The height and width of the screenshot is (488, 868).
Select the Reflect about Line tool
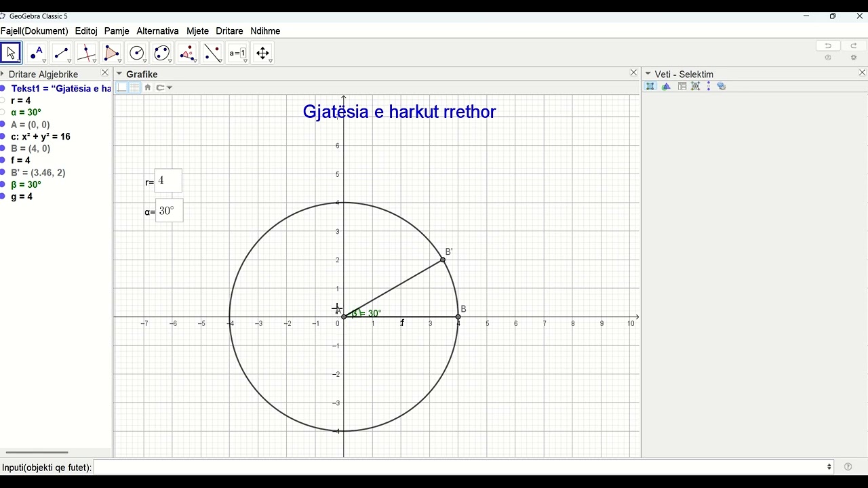[212, 53]
